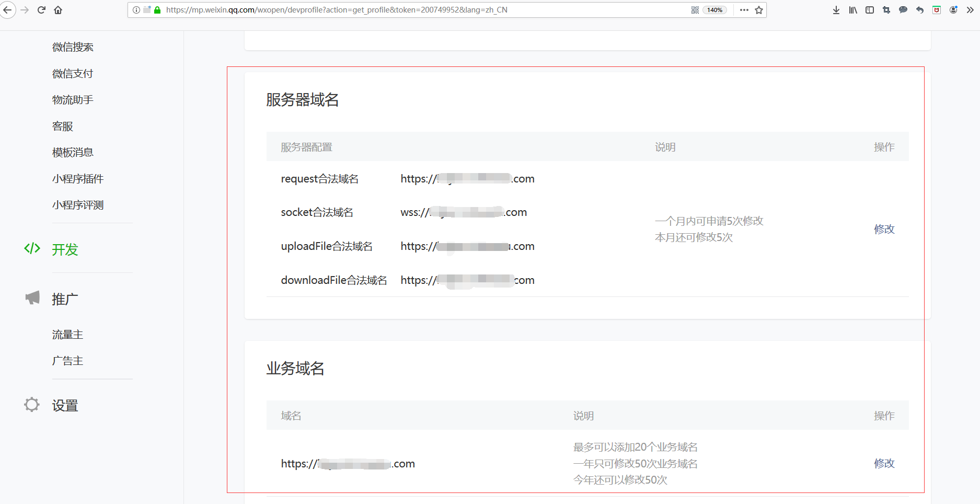Click text 本月还可修改5次
The width and height of the screenshot is (980, 504).
pos(694,237)
